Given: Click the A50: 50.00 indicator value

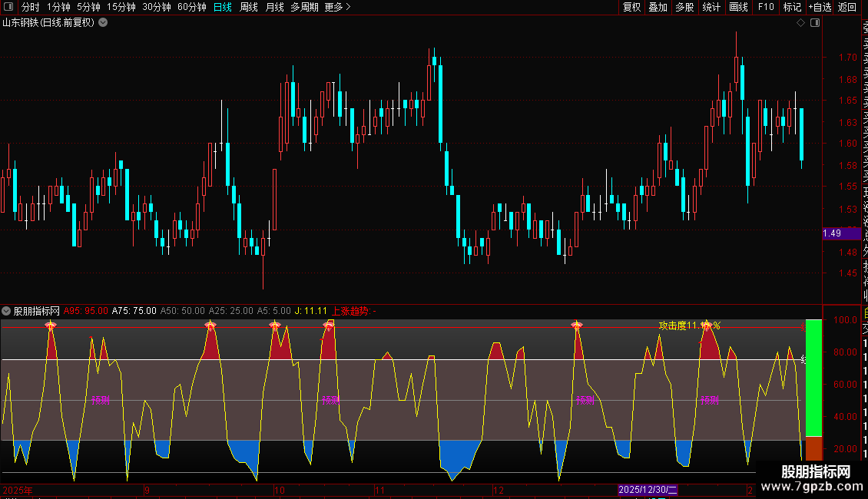Looking at the screenshot, I should 182,311.
